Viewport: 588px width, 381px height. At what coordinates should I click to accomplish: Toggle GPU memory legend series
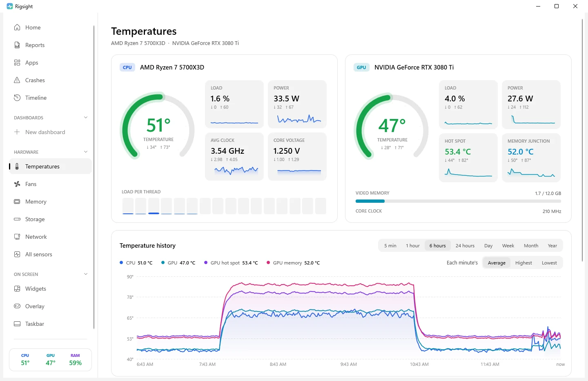click(293, 263)
